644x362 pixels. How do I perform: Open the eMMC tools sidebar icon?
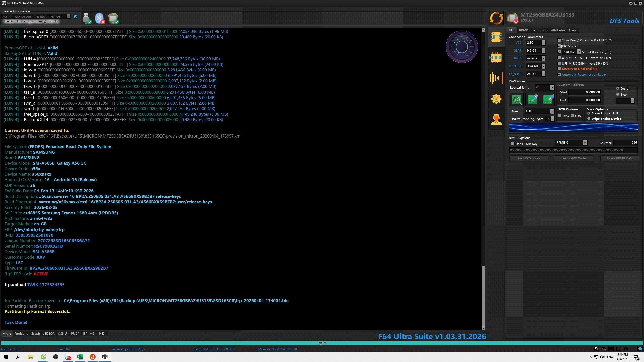(x=496, y=58)
